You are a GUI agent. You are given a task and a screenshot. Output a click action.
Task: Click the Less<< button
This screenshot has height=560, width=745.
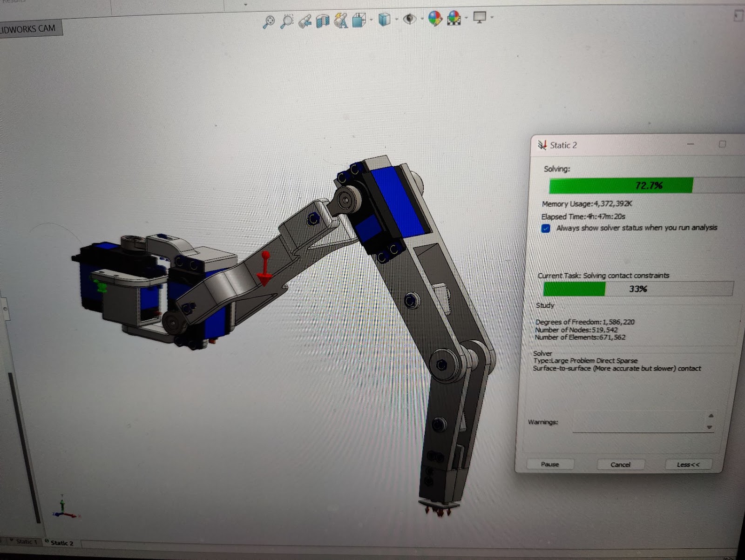click(688, 465)
